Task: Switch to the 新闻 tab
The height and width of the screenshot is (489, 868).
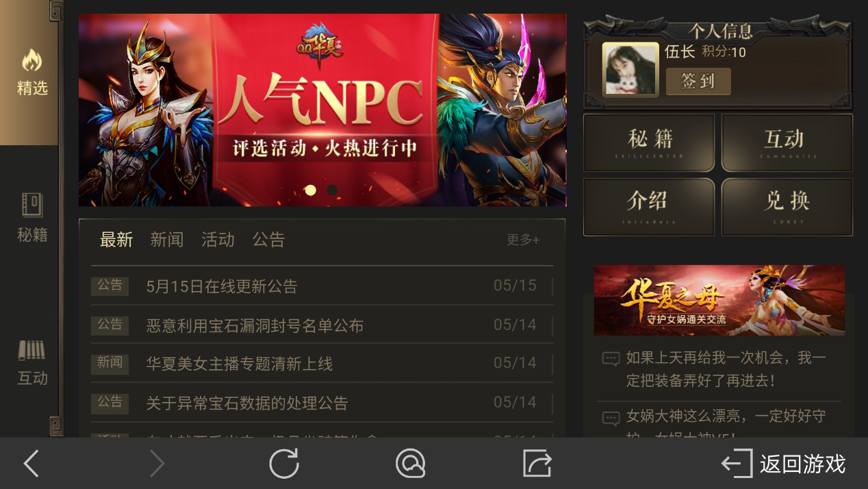Action: pos(167,240)
